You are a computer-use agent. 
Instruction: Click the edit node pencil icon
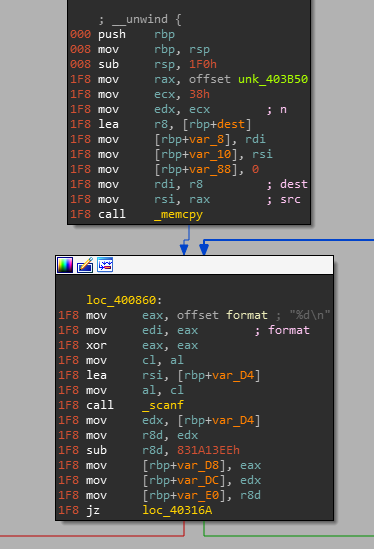pos(85,265)
